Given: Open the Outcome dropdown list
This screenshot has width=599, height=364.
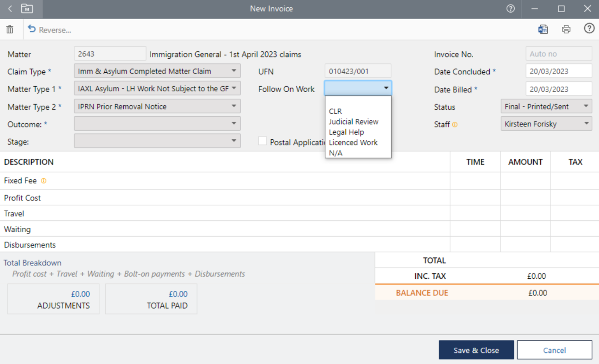Looking at the screenshot, I should (234, 124).
